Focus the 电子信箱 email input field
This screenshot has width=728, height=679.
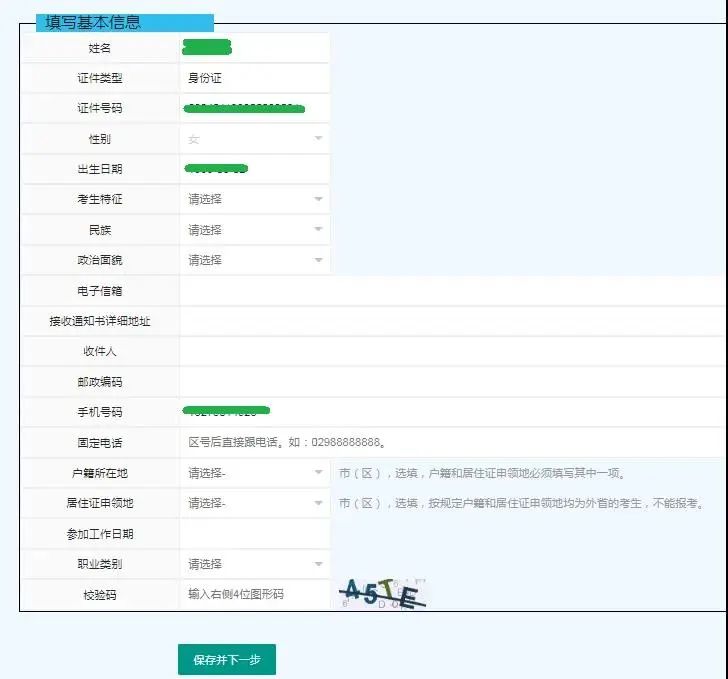click(452, 291)
